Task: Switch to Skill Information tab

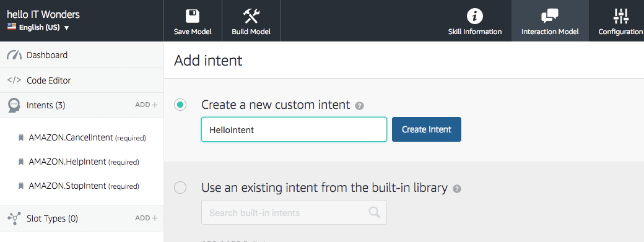Action: 475,20
